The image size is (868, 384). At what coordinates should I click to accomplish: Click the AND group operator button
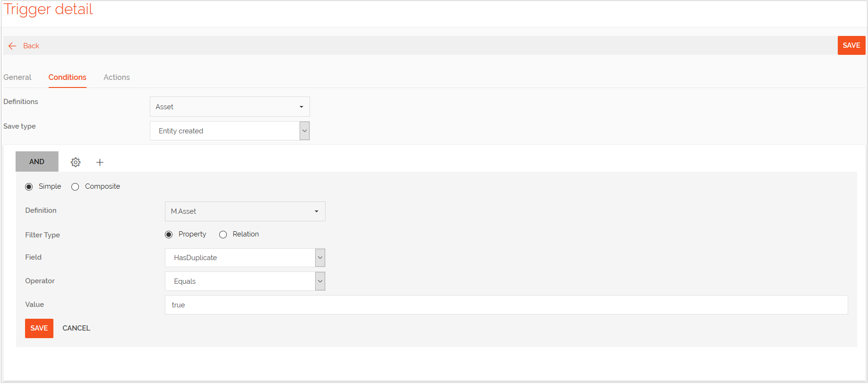(x=37, y=161)
